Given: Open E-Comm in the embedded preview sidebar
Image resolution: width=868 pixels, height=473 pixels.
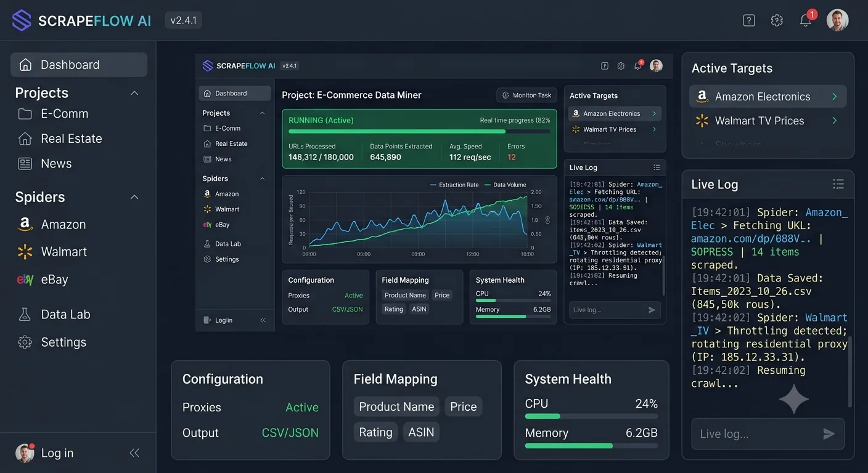Looking at the screenshot, I should (x=222, y=128).
